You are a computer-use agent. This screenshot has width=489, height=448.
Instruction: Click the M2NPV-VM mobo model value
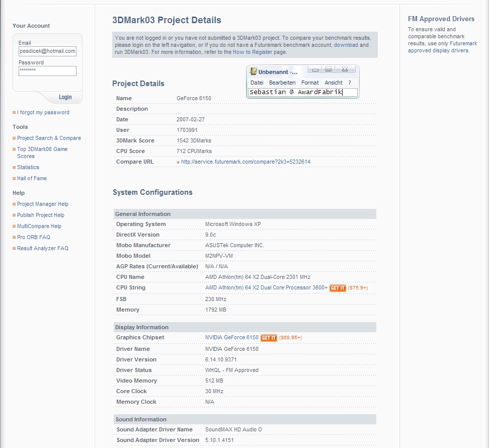(x=219, y=256)
